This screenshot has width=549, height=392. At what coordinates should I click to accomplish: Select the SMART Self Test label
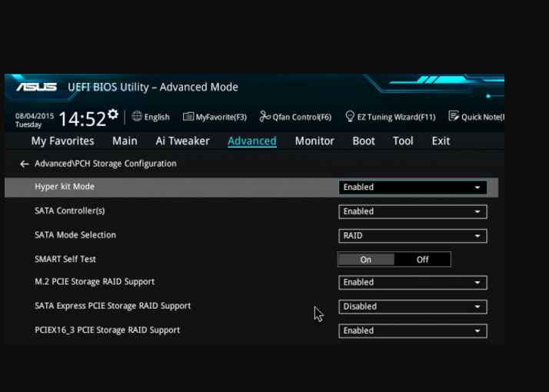click(65, 259)
